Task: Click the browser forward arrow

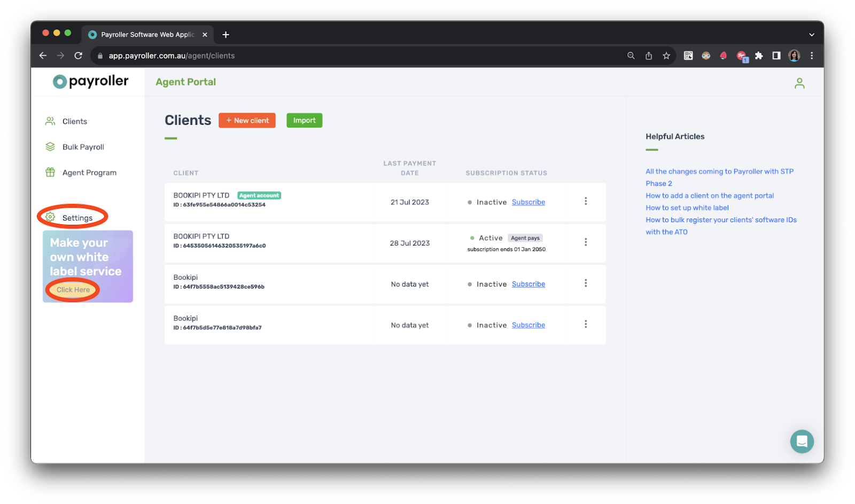Action: pyautogui.click(x=60, y=56)
